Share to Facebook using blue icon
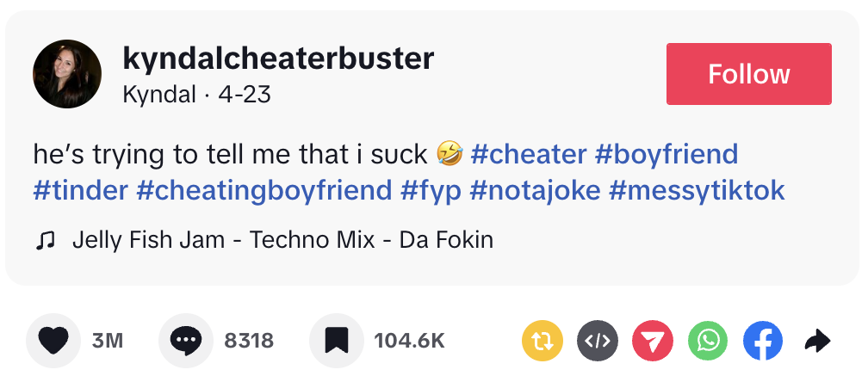The image size is (868, 382). [763, 341]
